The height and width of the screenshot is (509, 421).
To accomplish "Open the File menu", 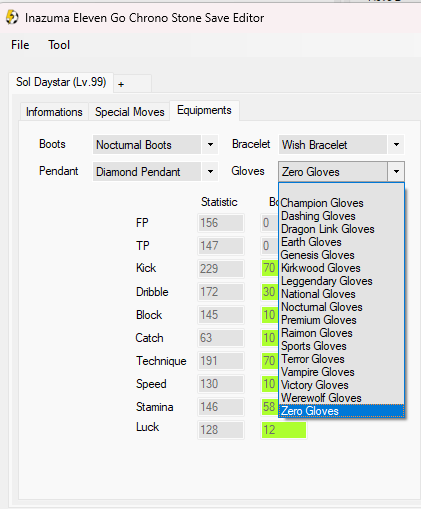I will point(20,45).
